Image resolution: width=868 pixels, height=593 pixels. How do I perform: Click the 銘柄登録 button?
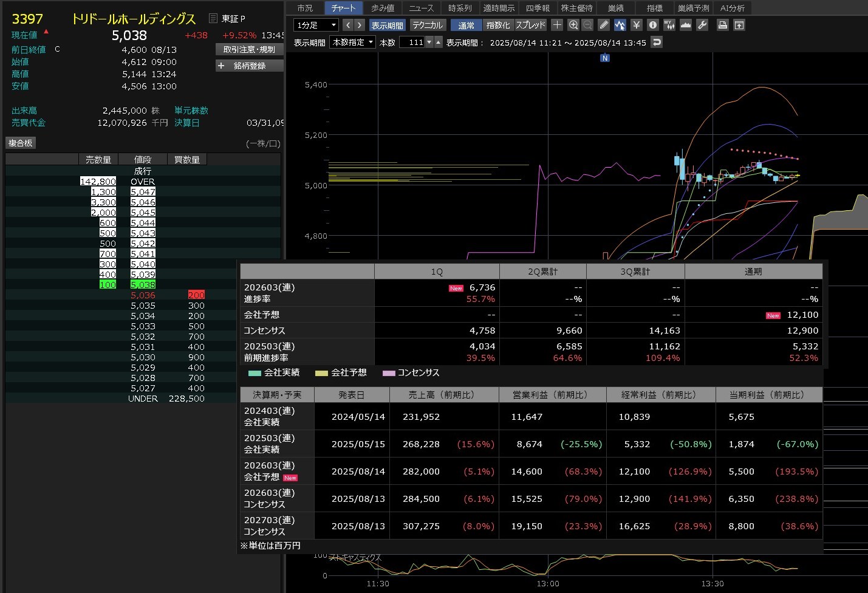pos(250,66)
